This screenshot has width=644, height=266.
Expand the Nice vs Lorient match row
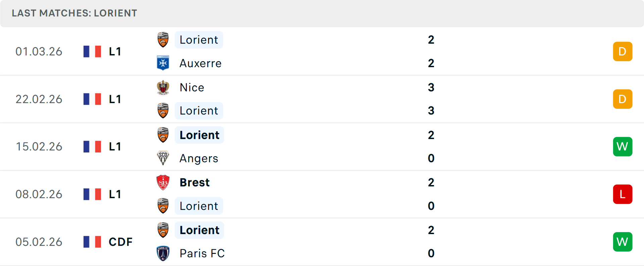tap(322, 99)
